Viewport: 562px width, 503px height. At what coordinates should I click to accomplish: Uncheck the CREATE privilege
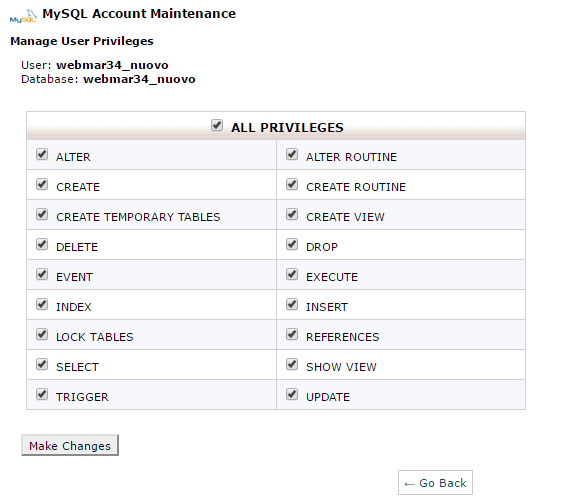tap(42, 185)
